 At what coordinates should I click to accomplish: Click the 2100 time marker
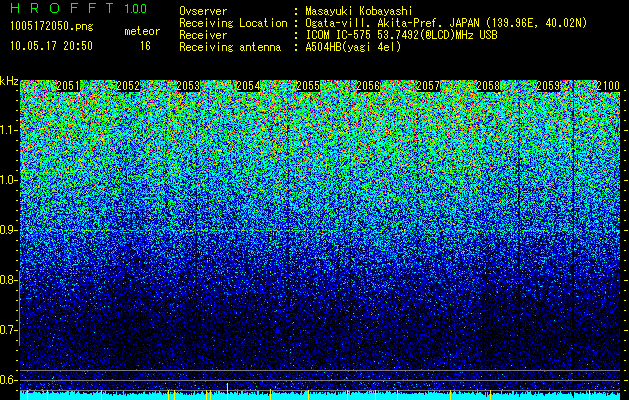click(x=608, y=86)
